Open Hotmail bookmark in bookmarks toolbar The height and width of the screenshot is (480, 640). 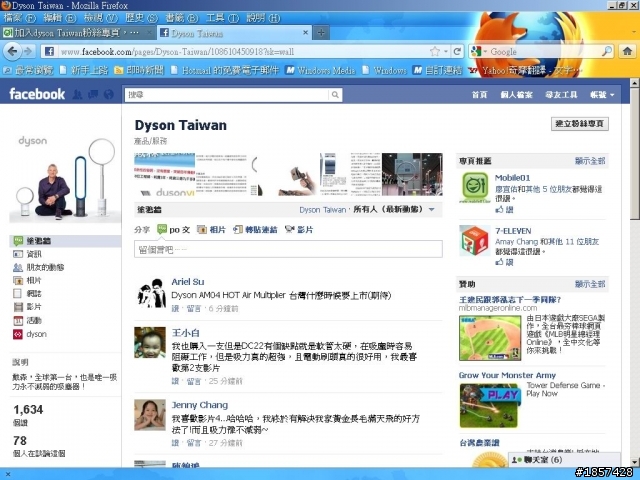[225, 70]
